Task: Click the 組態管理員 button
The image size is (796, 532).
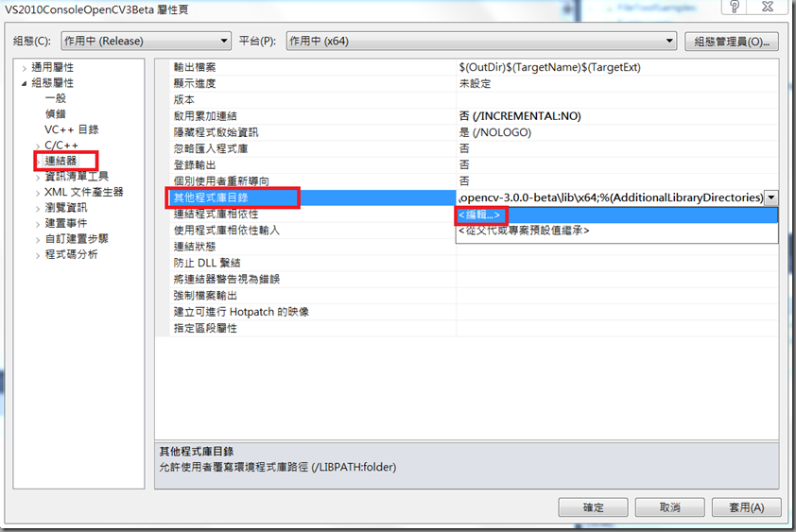Action: [x=732, y=42]
